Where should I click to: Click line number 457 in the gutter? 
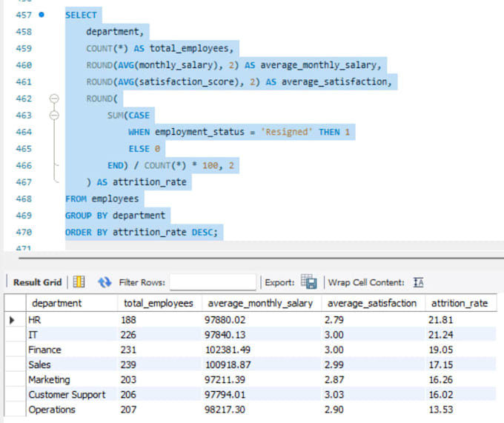click(x=24, y=15)
